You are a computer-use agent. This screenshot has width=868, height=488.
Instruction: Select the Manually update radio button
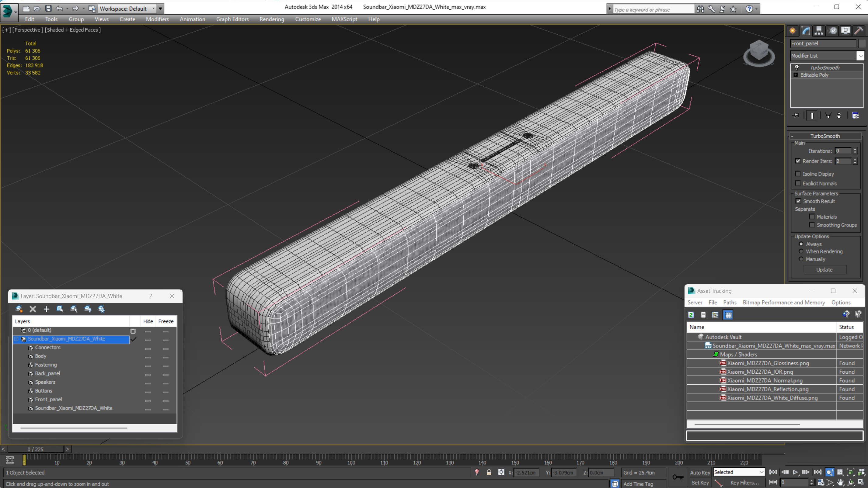(801, 259)
